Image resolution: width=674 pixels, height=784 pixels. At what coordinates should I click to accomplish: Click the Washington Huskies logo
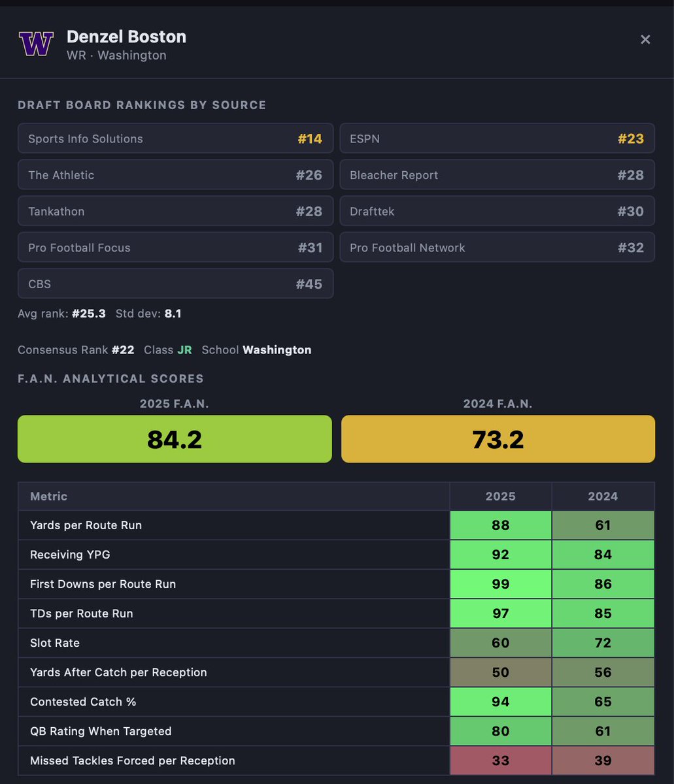pos(36,44)
